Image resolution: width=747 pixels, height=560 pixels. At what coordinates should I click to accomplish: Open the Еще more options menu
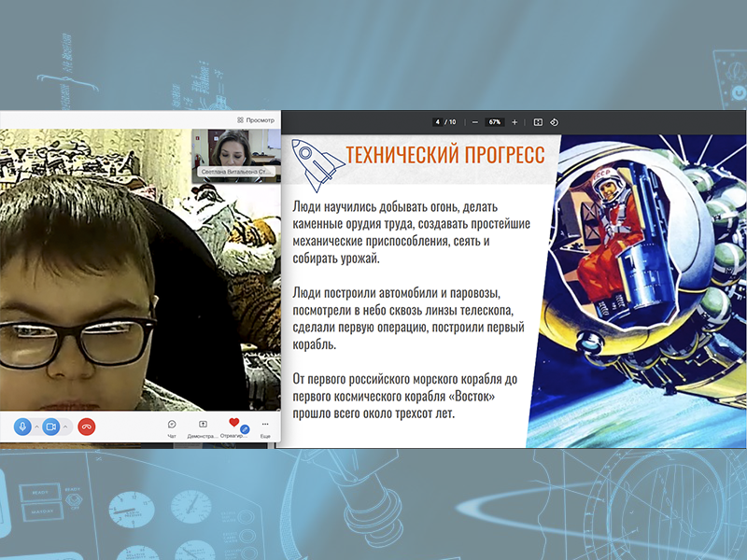(265, 428)
